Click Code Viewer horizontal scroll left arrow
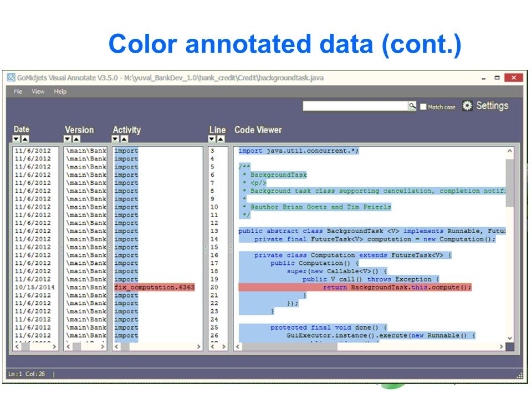 pyautogui.click(x=238, y=346)
